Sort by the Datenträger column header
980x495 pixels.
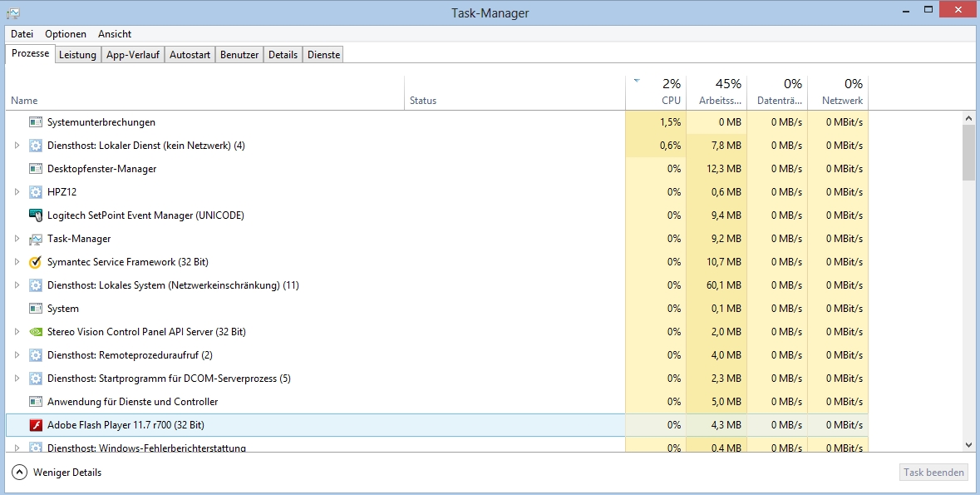point(777,92)
